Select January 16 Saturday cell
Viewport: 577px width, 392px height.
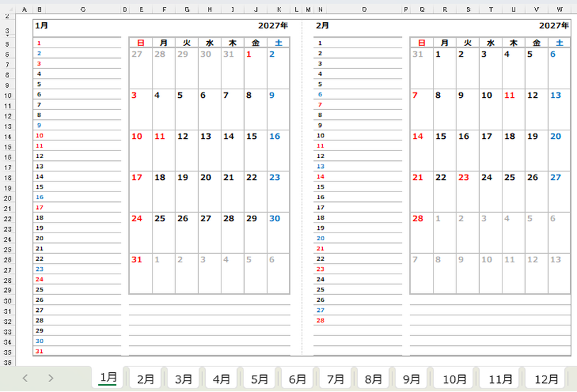click(x=279, y=150)
